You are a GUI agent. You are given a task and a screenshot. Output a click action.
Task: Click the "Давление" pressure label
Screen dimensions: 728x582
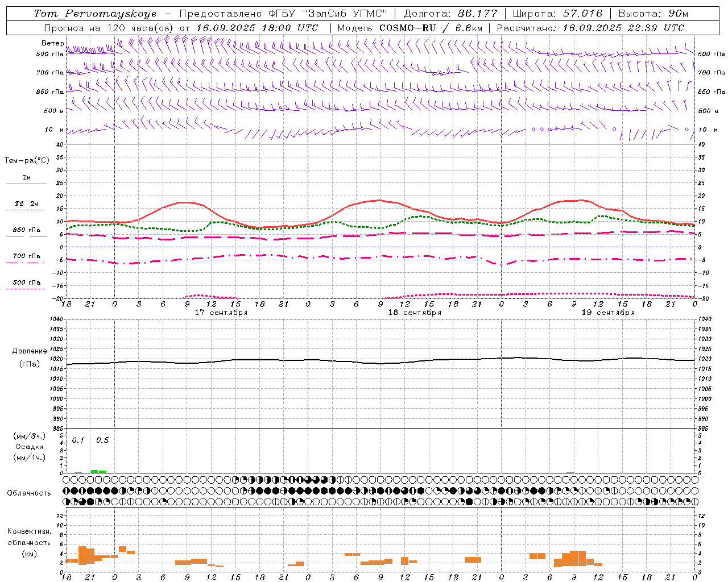coord(30,351)
